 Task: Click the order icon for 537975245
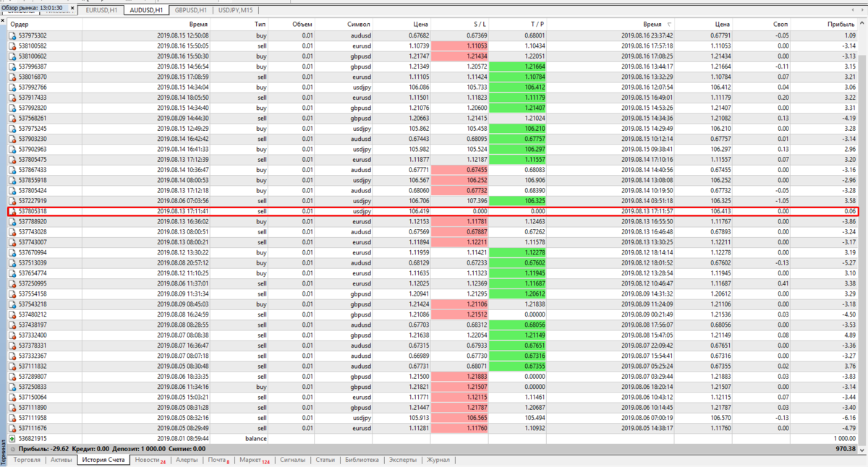click(12, 128)
